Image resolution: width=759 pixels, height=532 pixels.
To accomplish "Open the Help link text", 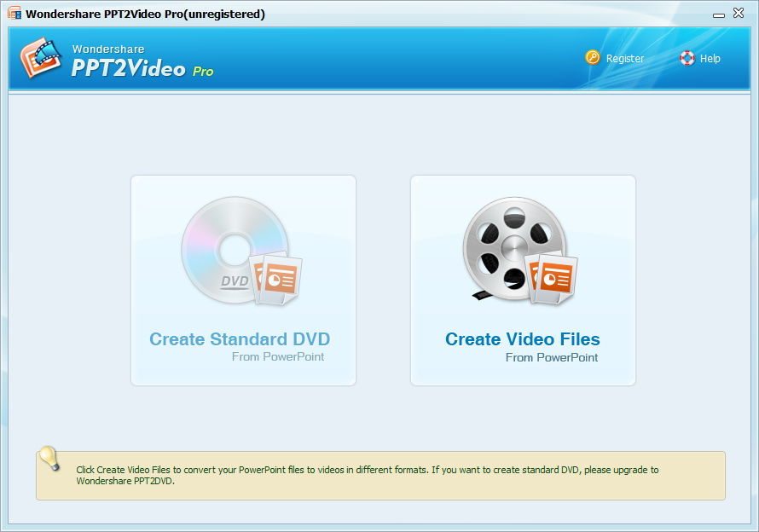I will (x=710, y=59).
